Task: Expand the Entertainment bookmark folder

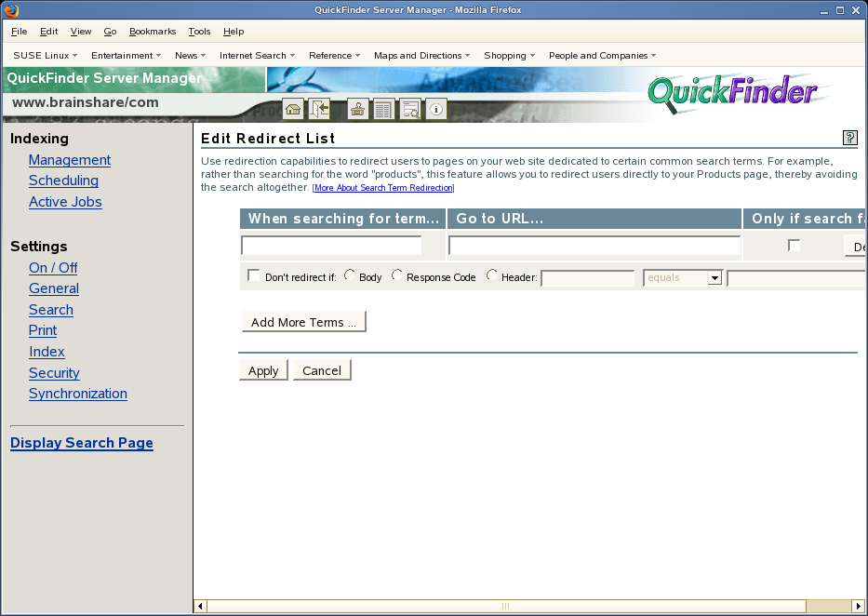Action: point(127,55)
